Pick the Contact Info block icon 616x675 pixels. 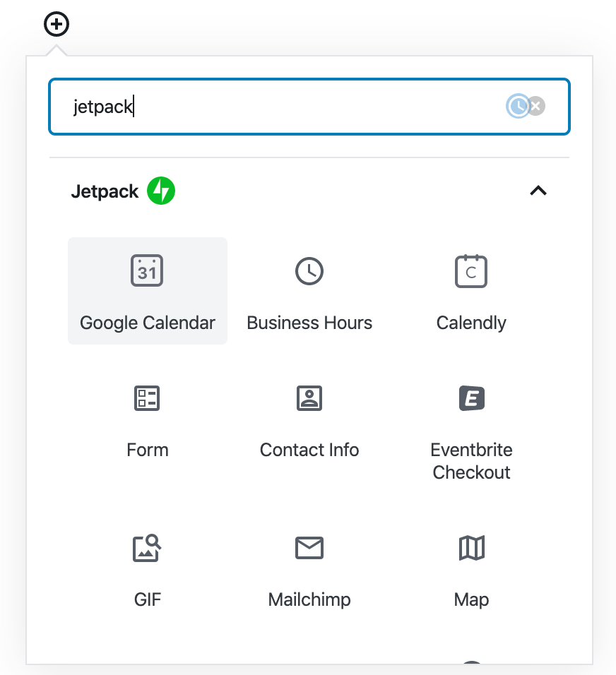click(x=309, y=398)
